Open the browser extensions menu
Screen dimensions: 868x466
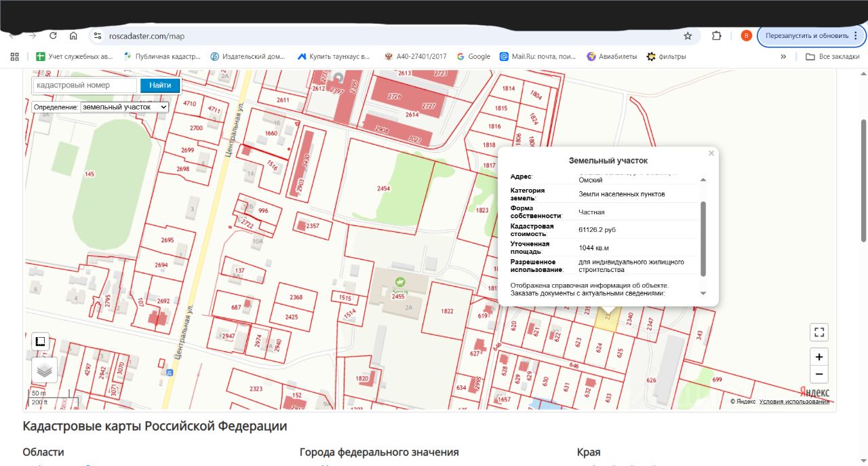click(717, 36)
